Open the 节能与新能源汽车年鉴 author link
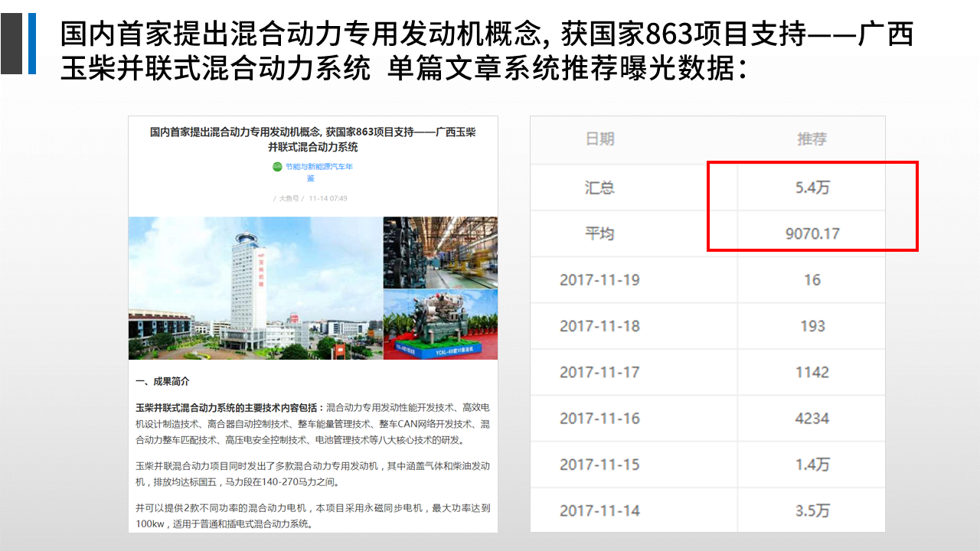 (318, 172)
